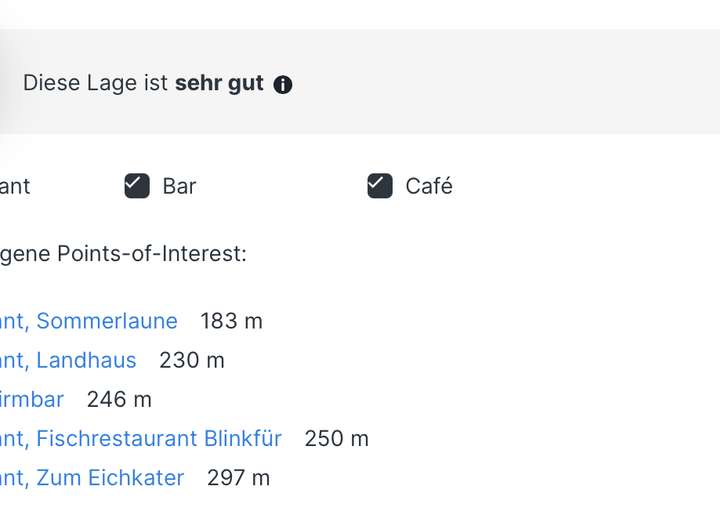Click the 246 m distance value
720x530 pixels.
click(119, 400)
